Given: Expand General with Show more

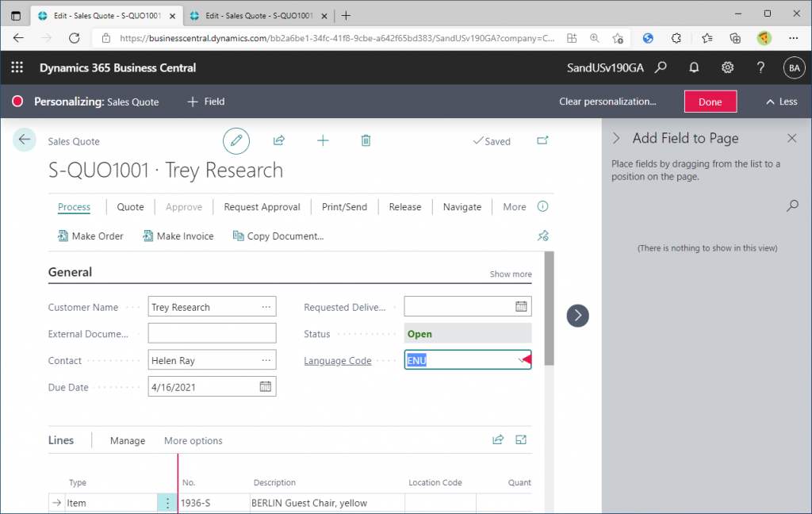Looking at the screenshot, I should (x=511, y=274).
